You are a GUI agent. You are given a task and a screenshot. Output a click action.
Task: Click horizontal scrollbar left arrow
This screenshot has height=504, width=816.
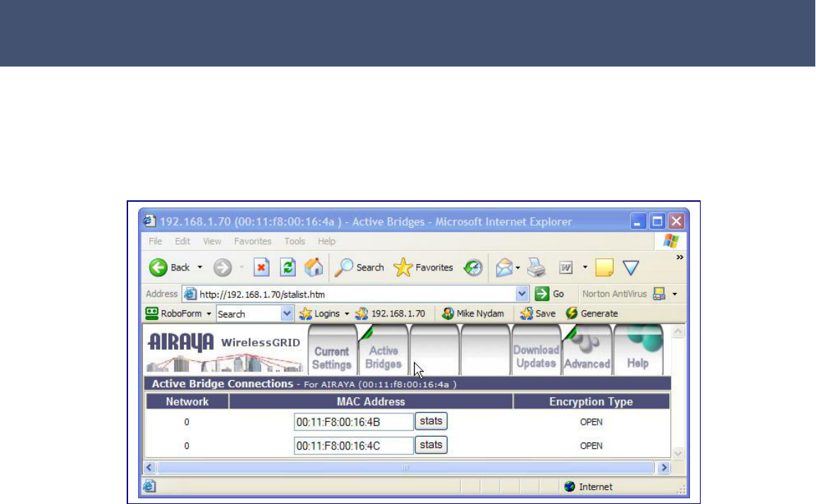click(x=149, y=467)
